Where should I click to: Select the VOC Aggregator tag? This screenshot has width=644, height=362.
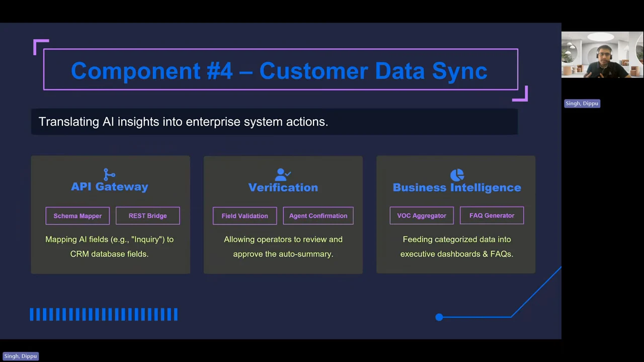click(x=422, y=216)
